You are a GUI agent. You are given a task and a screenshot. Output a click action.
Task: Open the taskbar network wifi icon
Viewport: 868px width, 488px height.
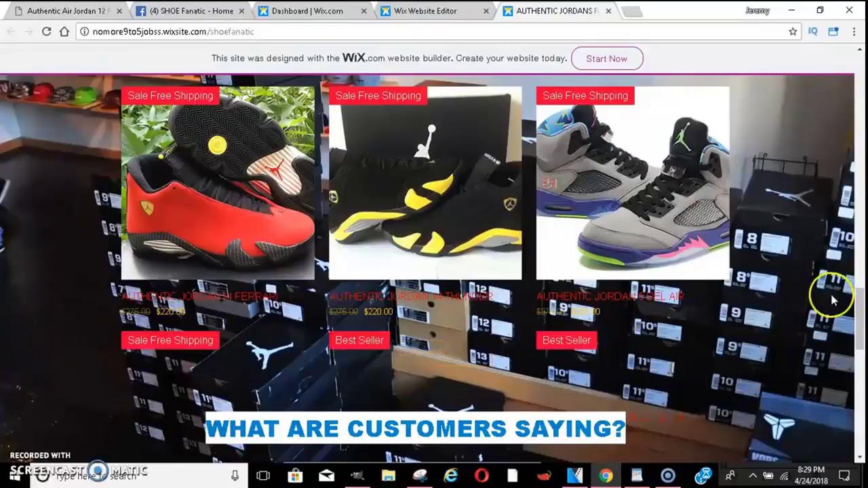[x=784, y=476]
